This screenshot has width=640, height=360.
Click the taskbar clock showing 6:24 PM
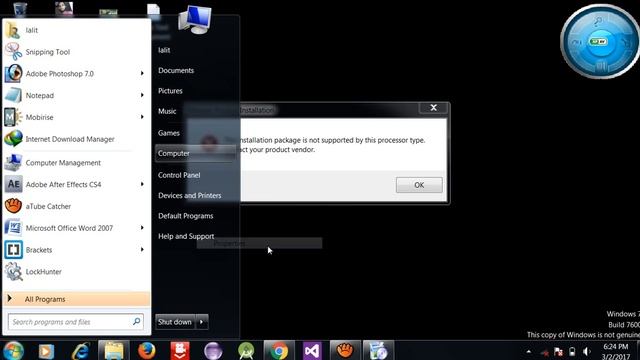tap(616, 351)
